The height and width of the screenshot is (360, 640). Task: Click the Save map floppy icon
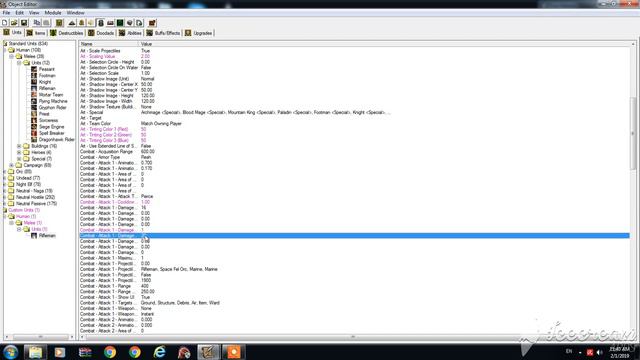pos(24,23)
